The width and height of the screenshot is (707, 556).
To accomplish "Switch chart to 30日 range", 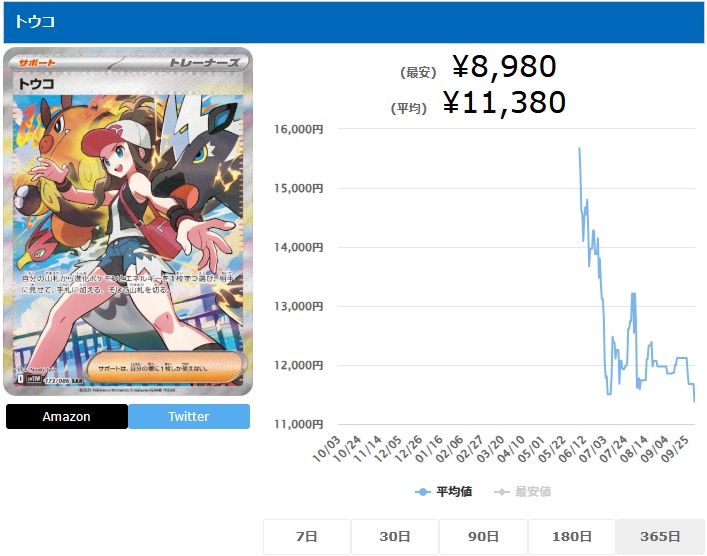I will point(395,537).
